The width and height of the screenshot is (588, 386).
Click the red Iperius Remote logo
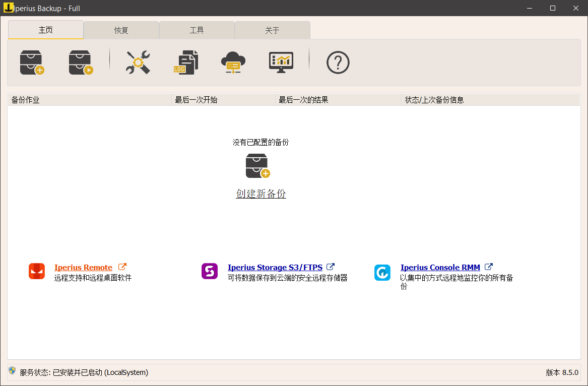[x=37, y=271]
